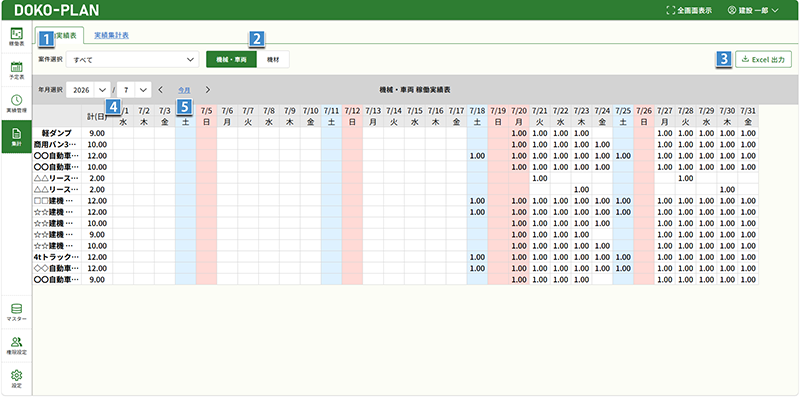Image resolution: width=800 pixels, height=397 pixels.
Task: Click 4tトラック total value 12.00
Action: [97, 257]
